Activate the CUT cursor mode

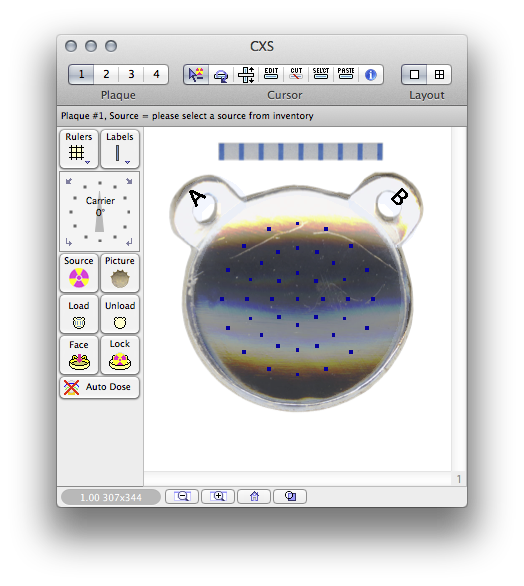coord(296,74)
